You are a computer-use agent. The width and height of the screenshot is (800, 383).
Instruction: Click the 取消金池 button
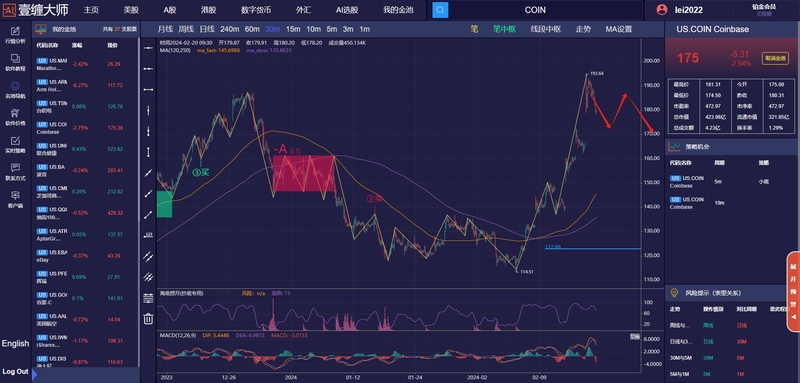(x=775, y=58)
